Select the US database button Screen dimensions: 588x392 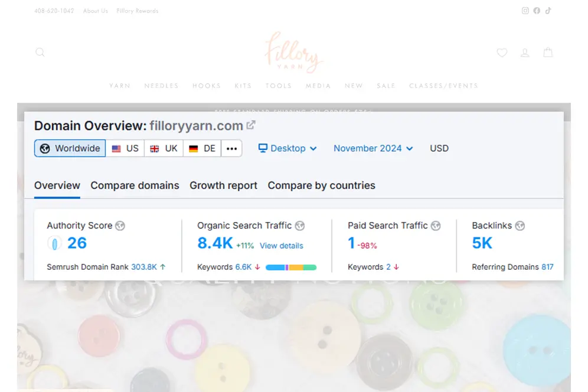(125, 148)
